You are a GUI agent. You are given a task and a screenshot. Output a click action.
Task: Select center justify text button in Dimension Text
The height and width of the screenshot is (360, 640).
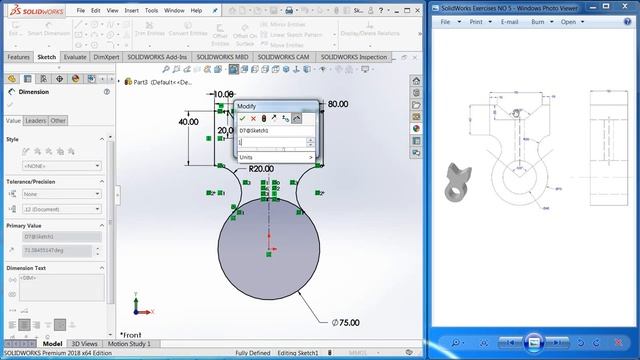click(x=24, y=325)
